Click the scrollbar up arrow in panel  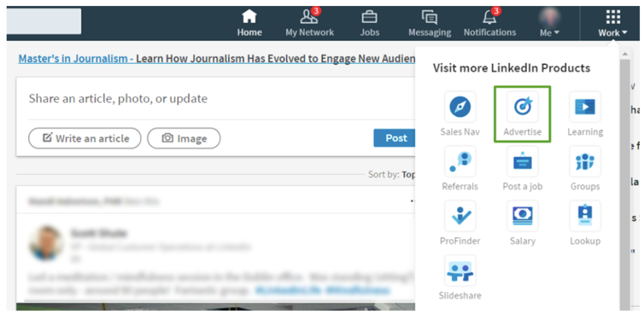[625, 54]
